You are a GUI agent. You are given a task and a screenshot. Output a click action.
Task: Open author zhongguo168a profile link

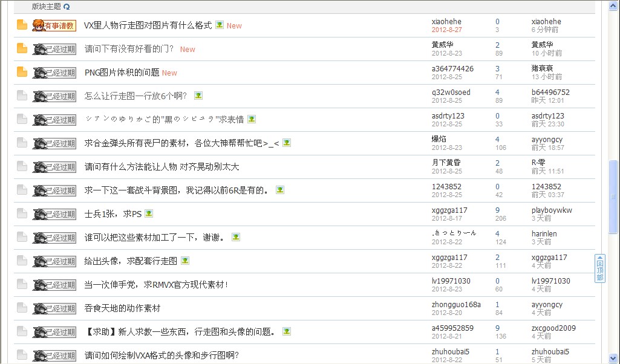point(456,305)
